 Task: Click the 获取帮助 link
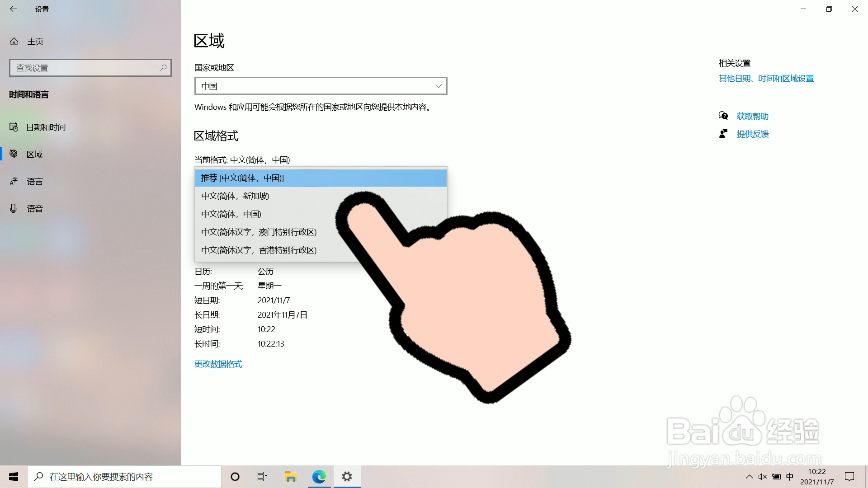(x=753, y=117)
